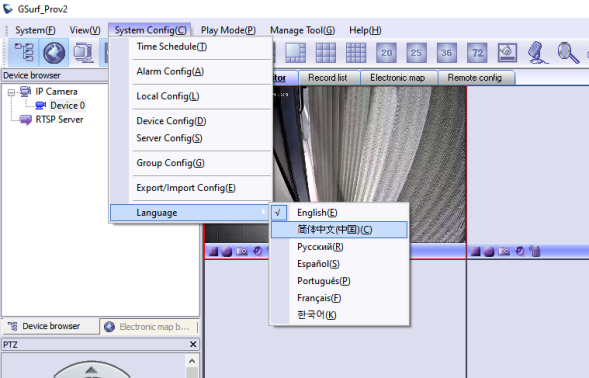Click the microphone talk toolbar icon
This screenshot has width=589, height=378.
tap(538, 53)
